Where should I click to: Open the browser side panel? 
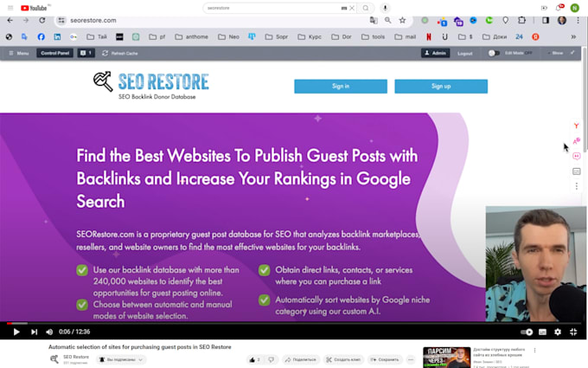[546, 20]
